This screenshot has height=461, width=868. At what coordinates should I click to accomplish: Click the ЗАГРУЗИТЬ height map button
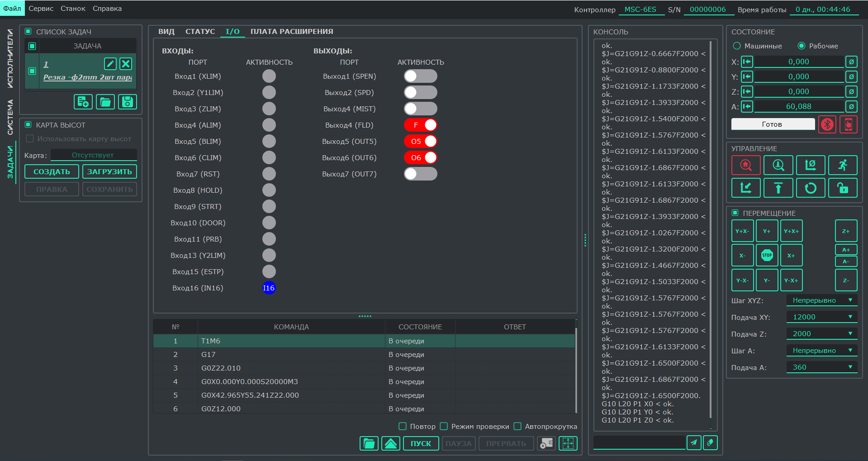click(109, 172)
